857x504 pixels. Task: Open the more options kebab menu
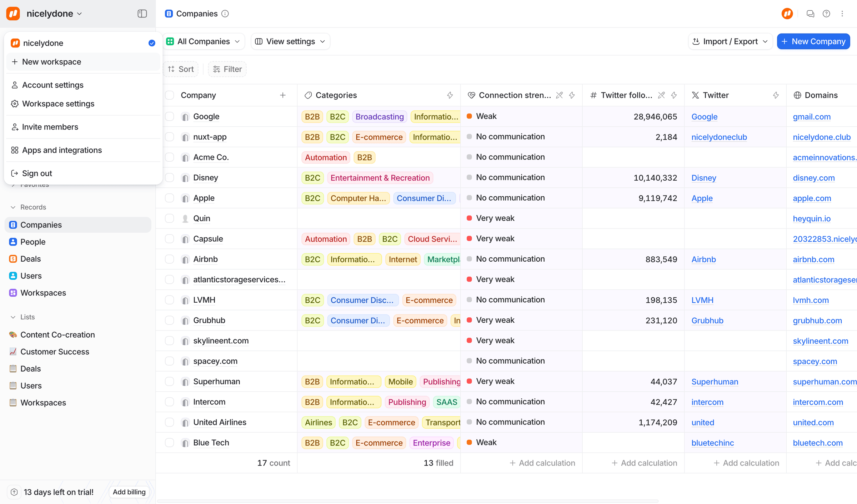coord(842,14)
